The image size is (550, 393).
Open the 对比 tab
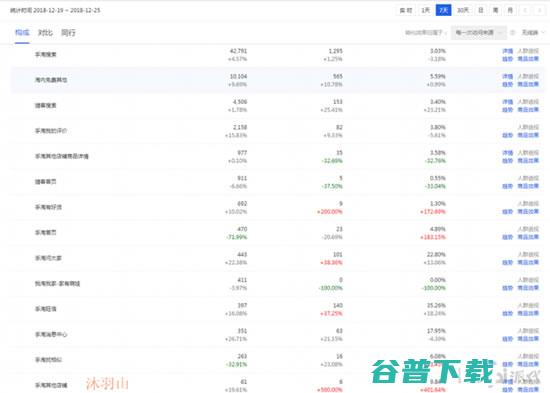coord(45,33)
